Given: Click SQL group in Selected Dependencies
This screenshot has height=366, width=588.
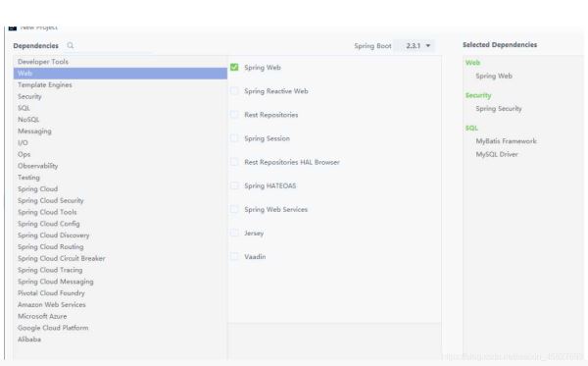Looking at the screenshot, I should click(471, 128).
